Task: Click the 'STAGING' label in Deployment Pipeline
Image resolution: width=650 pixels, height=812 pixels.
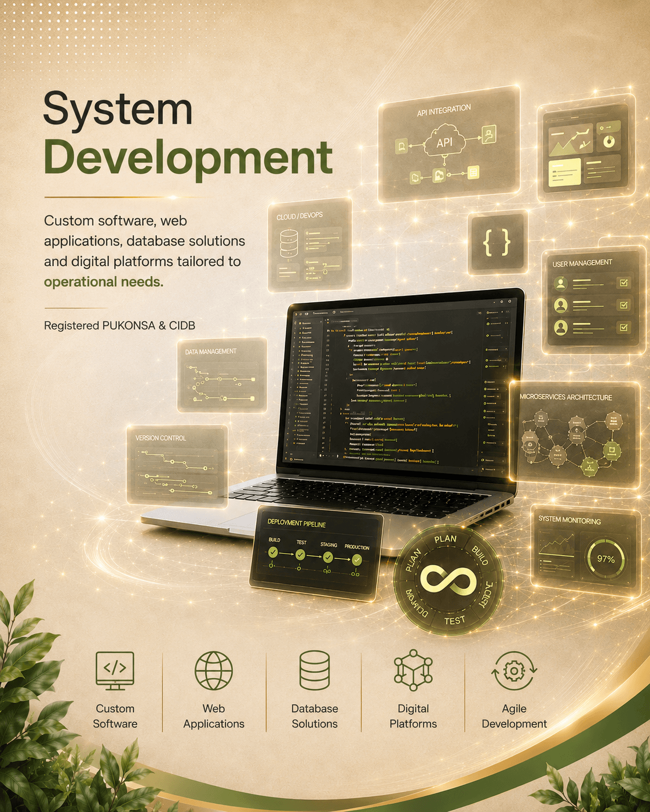Action: point(328,545)
